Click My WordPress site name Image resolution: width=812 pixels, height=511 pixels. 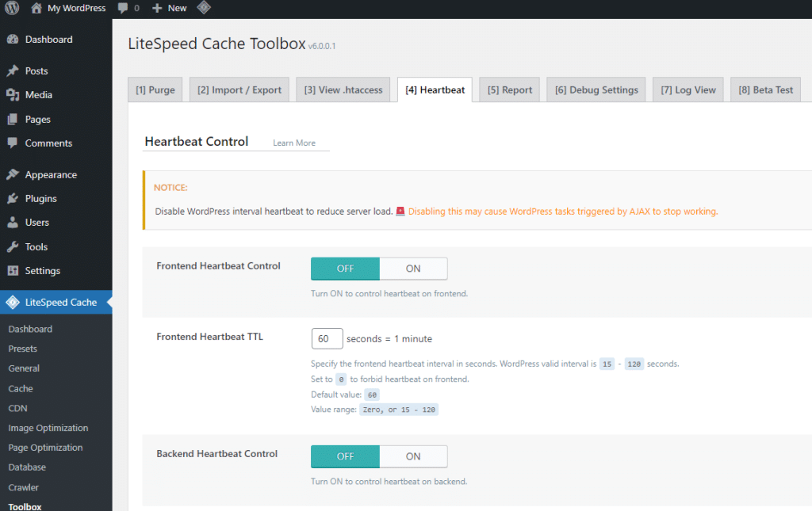77,8
